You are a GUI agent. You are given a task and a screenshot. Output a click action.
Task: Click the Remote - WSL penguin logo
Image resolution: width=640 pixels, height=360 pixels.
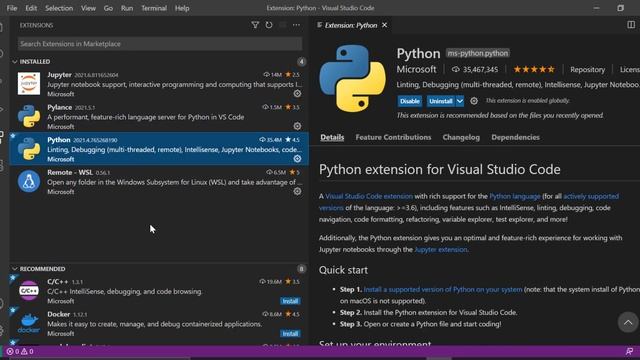pos(29,181)
